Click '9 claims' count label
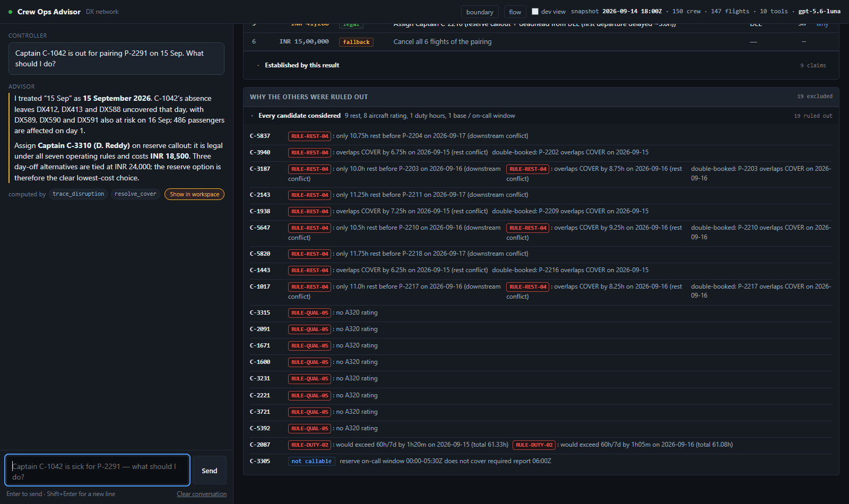 (x=813, y=66)
